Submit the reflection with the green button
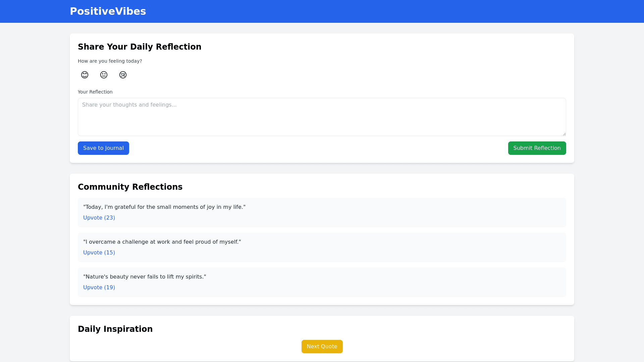The width and height of the screenshot is (644, 362). (x=537, y=148)
